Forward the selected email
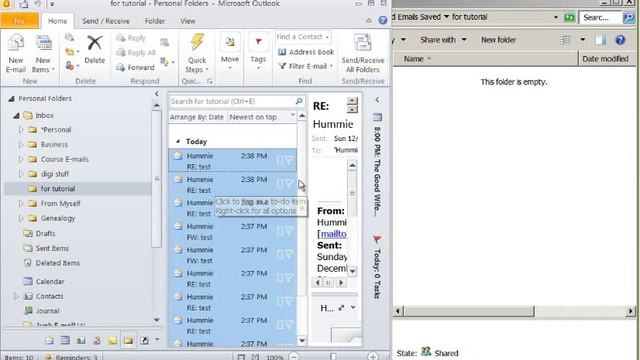This screenshot has width=640, height=360. pyautogui.click(x=135, y=67)
